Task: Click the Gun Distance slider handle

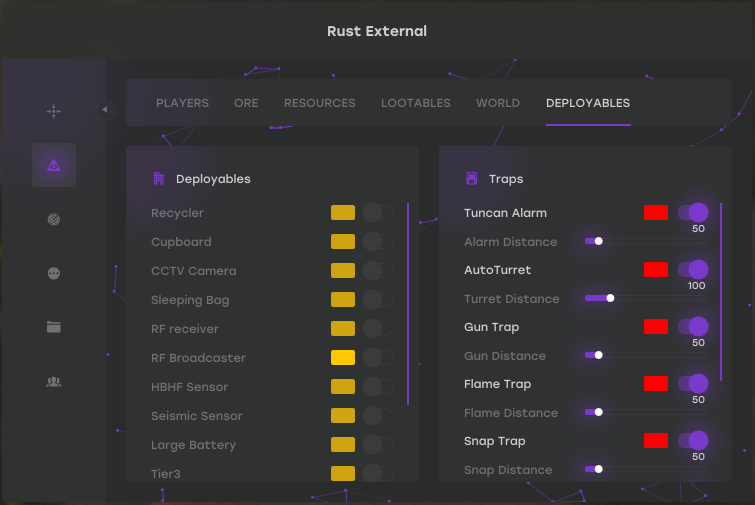Action: (x=599, y=355)
